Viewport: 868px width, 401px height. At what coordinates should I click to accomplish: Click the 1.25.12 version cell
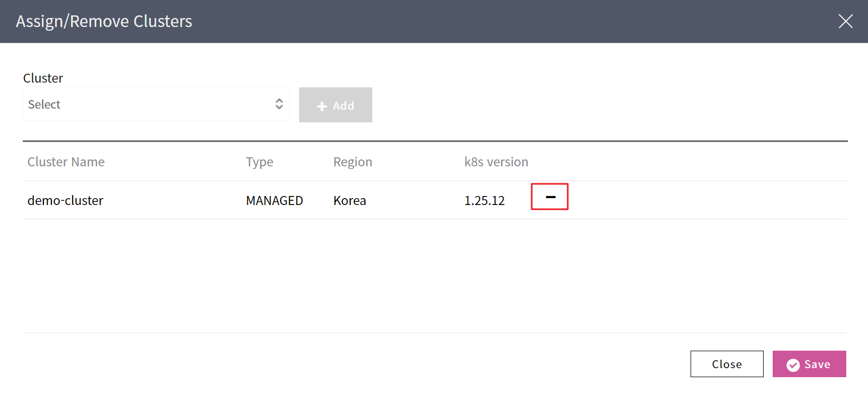484,201
